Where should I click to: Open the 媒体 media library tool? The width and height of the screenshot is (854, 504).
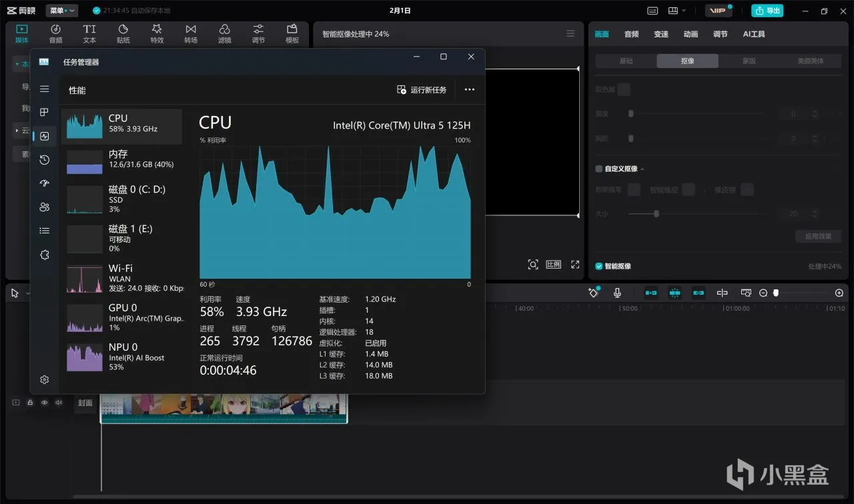tap(22, 34)
